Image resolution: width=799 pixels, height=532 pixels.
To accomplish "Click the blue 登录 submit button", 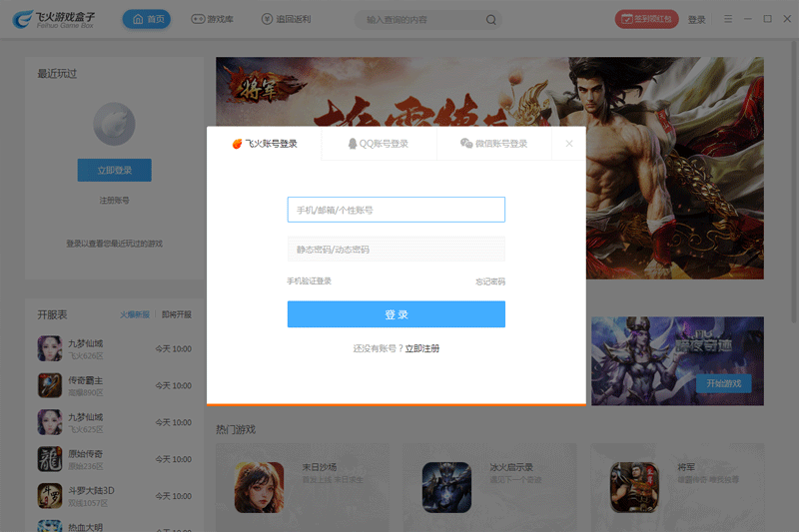I will pos(396,314).
